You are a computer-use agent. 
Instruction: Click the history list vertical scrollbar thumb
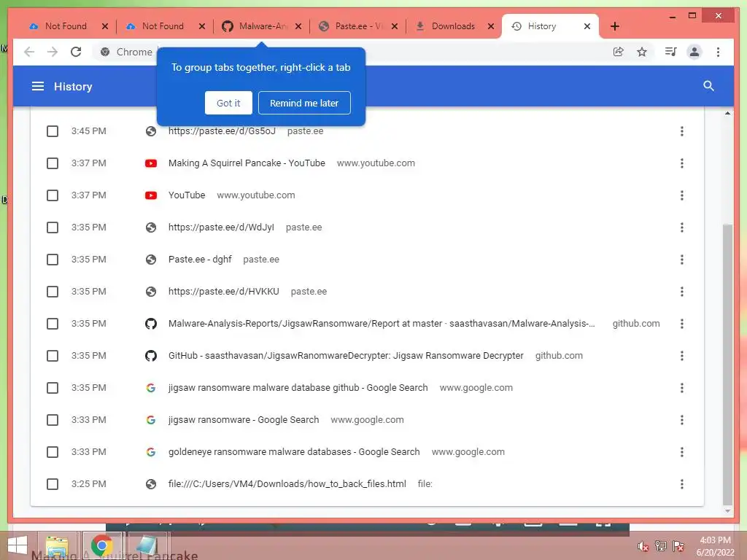[727, 365]
